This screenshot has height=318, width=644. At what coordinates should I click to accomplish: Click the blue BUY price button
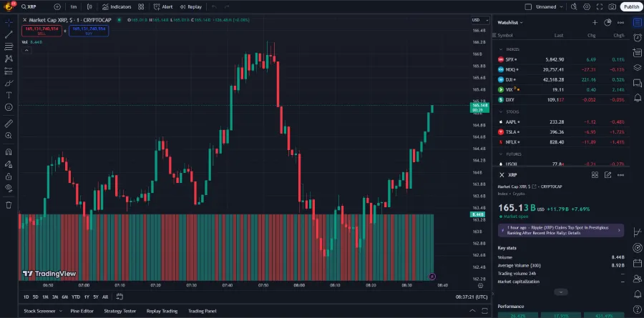click(89, 31)
